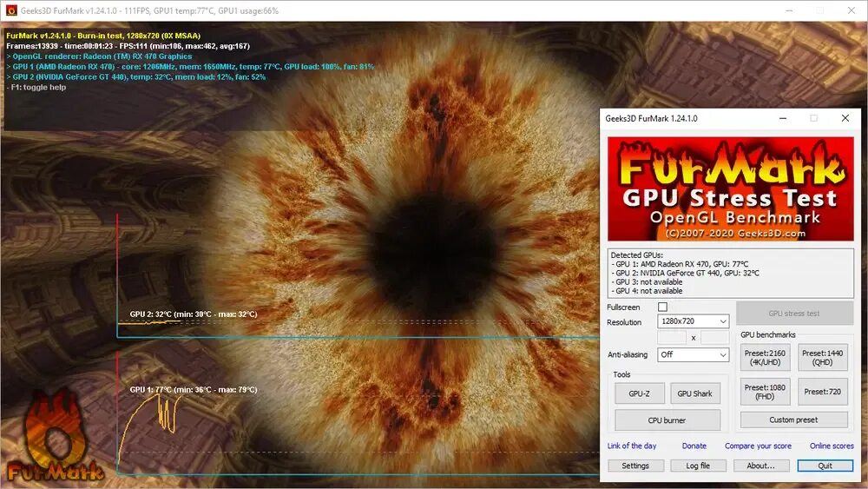This screenshot has width=868, height=489.
Task: Open the Log file button
Action: (x=698, y=466)
